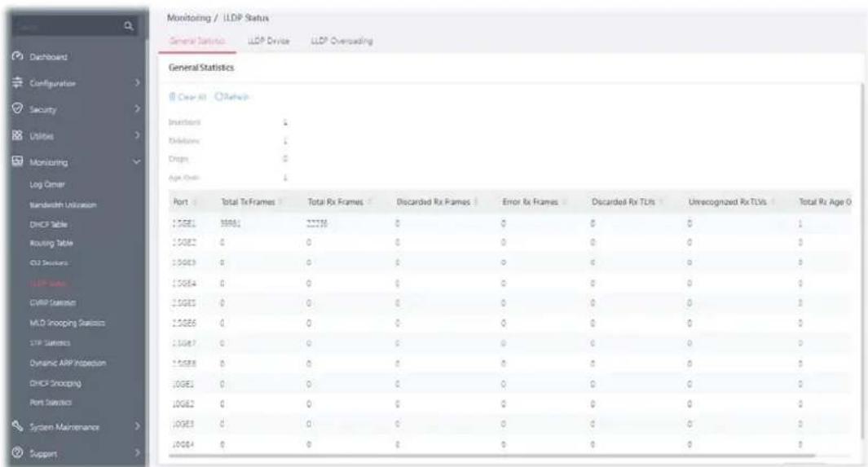The height and width of the screenshot is (467, 868).
Task: Switch to the LLDP Overloading tab
Action: (x=341, y=41)
